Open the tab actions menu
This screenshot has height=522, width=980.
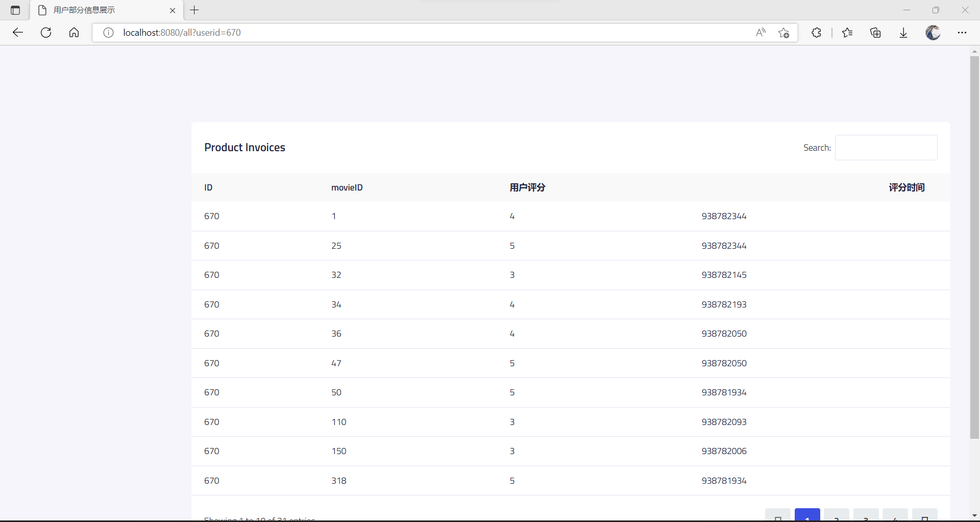tap(15, 10)
